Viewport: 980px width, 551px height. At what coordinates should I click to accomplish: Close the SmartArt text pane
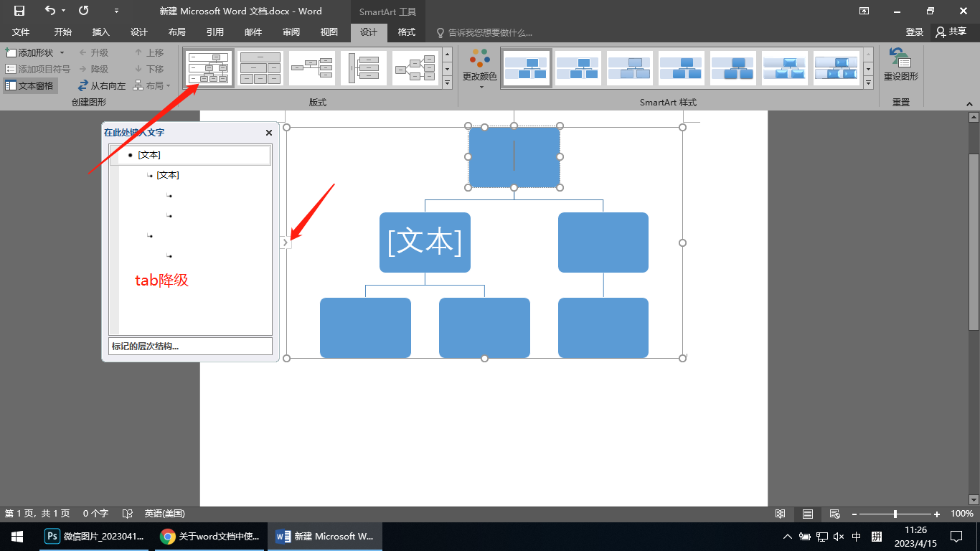[x=269, y=133]
